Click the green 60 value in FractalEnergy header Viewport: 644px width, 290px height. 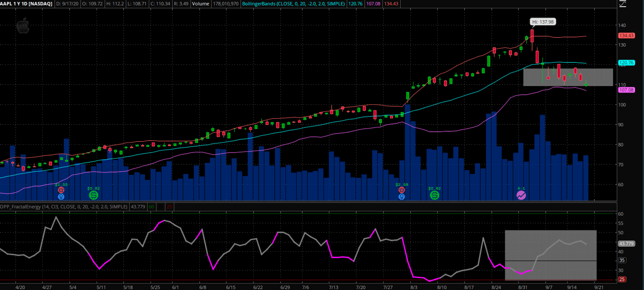151,207
